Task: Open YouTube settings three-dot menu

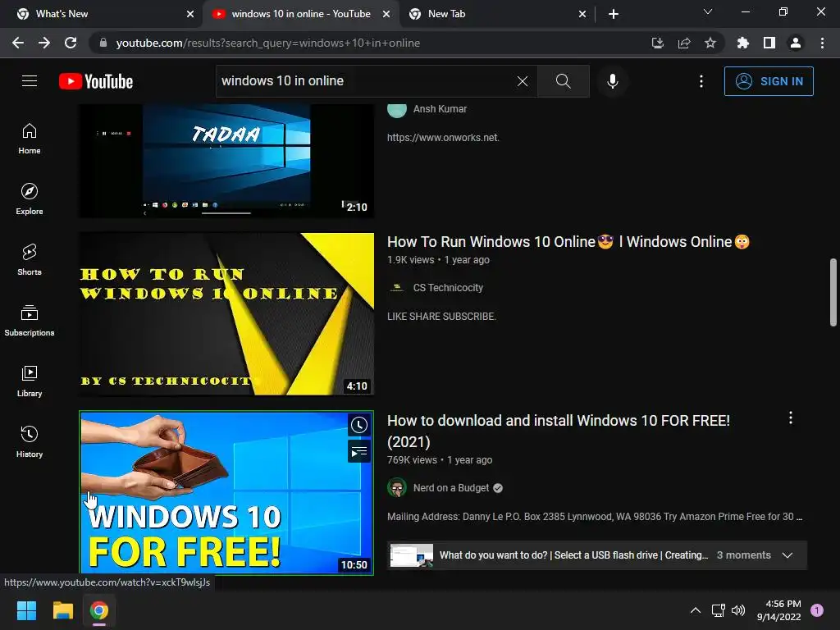Action: point(701,81)
